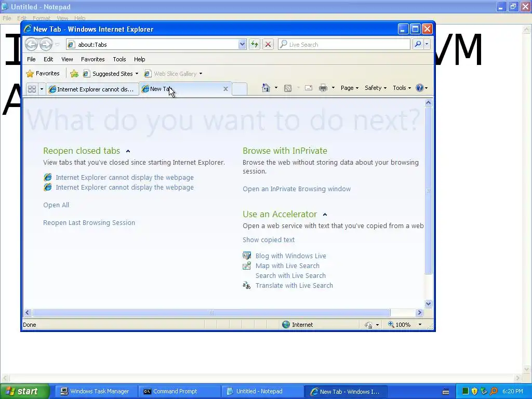The height and width of the screenshot is (399, 532).
Task: Click the blank new tab button
Action: point(240,89)
